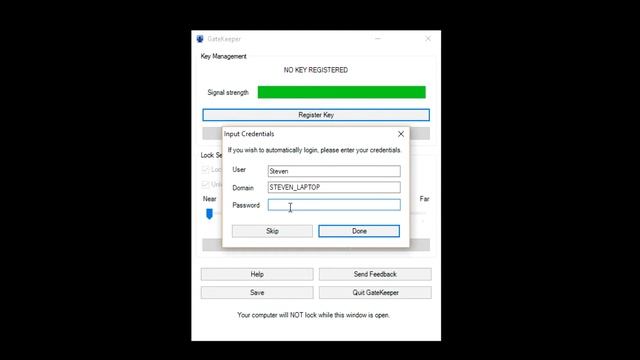Focus the Password input field
640x360 pixels.
[x=334, y=205]
